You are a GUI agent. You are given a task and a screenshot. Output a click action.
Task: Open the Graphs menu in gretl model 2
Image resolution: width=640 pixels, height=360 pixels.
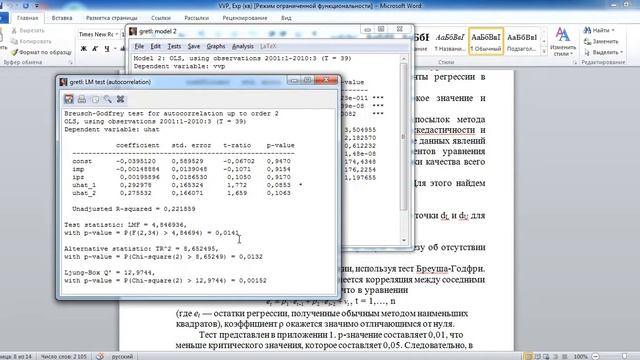pyautogui.click(x=216, y=46)
